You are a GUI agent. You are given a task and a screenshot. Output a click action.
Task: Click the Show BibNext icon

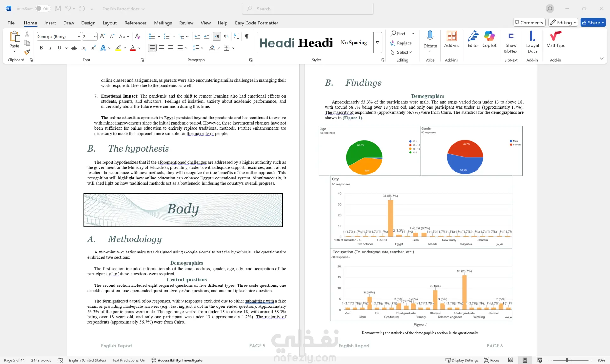click(511, 42)
